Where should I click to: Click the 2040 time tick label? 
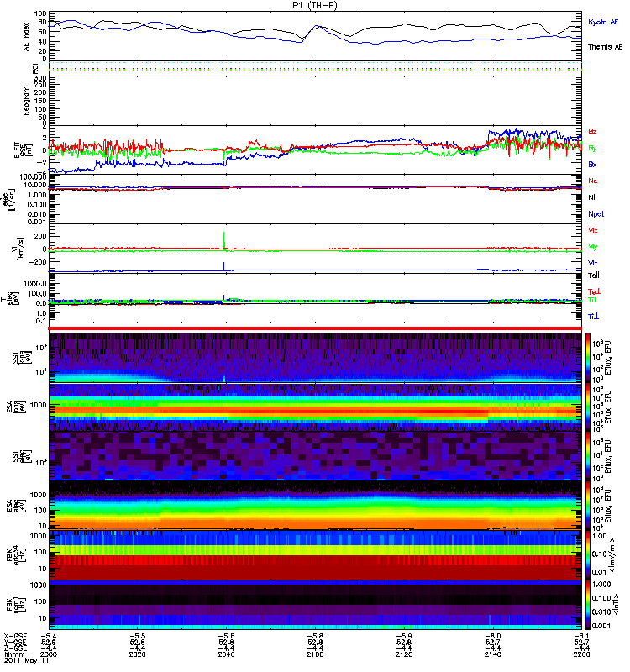point(226,654)
